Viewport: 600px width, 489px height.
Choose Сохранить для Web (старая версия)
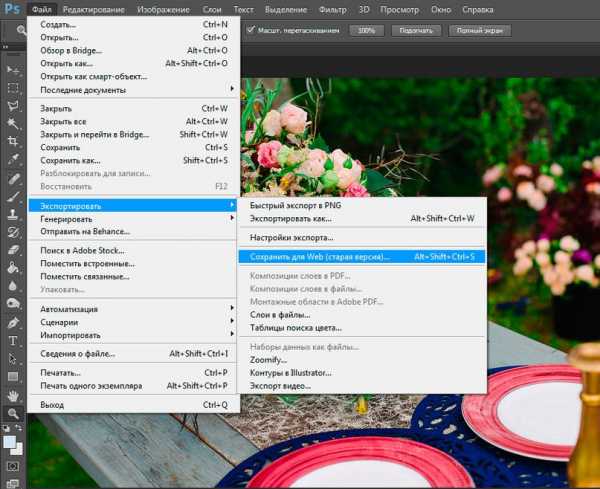tap(362, 257)
